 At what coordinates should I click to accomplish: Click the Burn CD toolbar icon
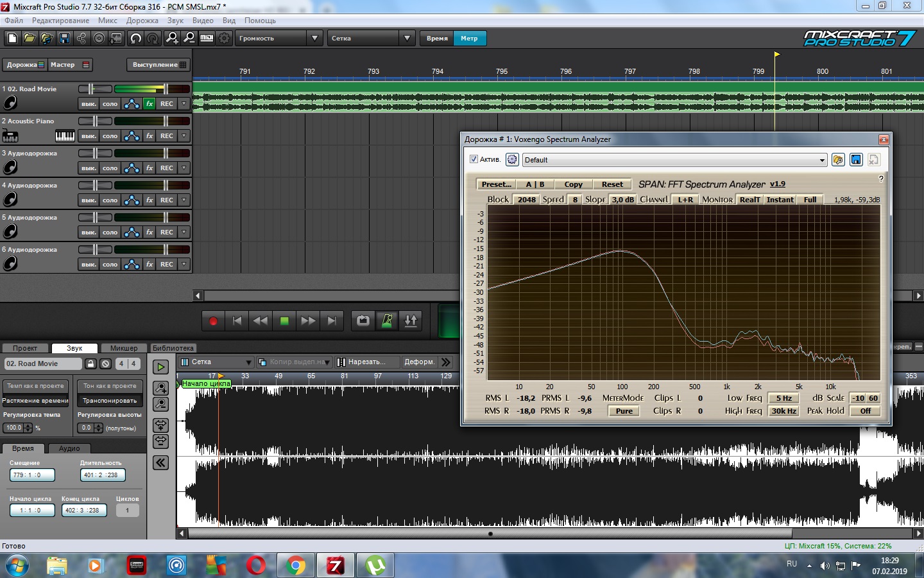[99, 39]
